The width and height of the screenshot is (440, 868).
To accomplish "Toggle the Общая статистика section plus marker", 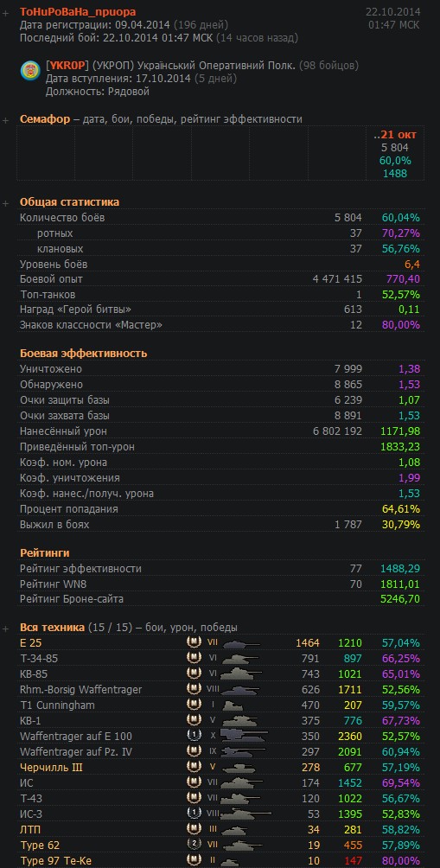I will tap(5, 202).
